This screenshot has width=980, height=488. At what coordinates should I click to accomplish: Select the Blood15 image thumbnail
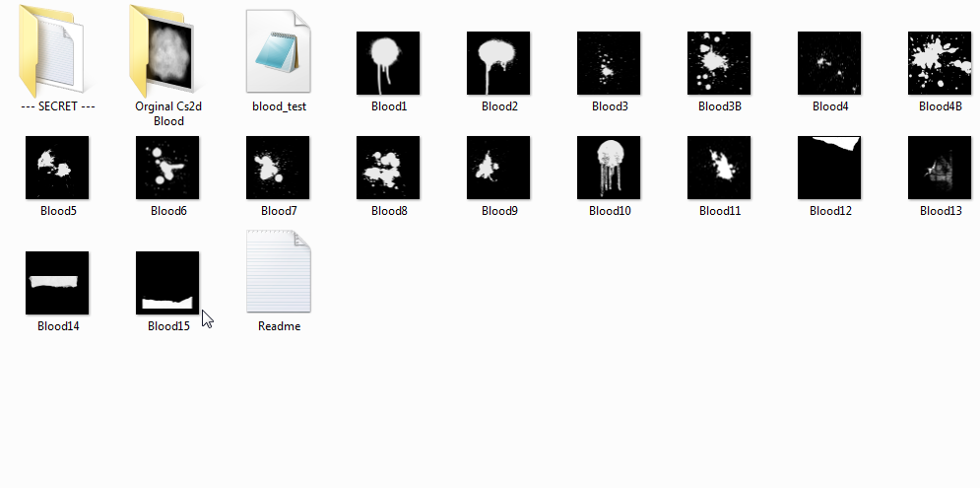point(167,283)
